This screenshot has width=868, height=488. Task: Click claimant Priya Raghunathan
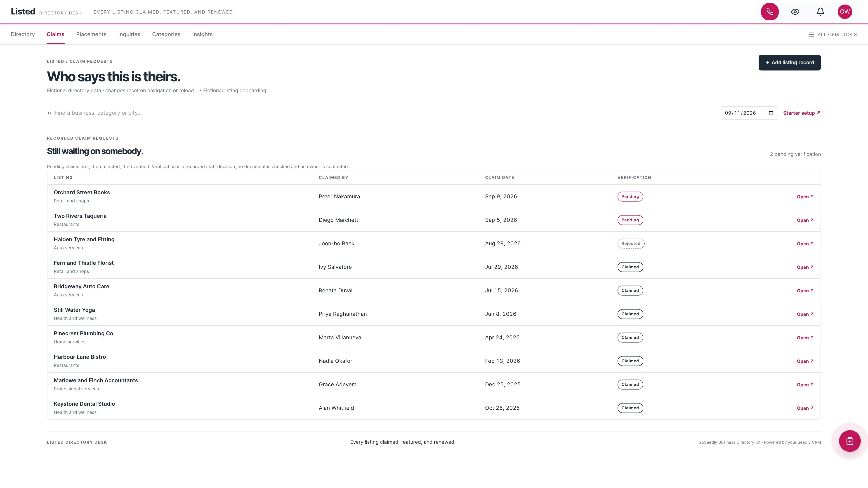(x=343, y=314)
